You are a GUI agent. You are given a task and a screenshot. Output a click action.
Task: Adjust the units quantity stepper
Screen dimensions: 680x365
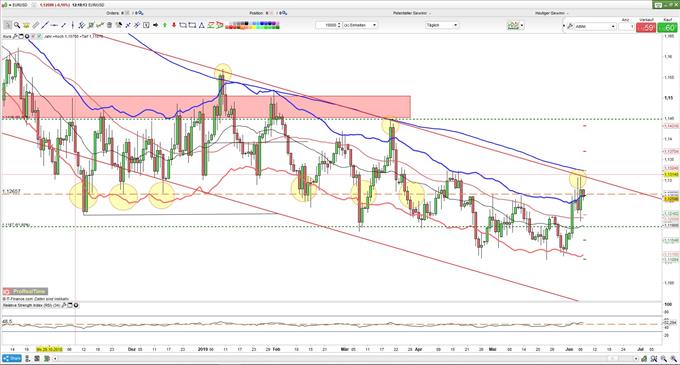[339, 25]
